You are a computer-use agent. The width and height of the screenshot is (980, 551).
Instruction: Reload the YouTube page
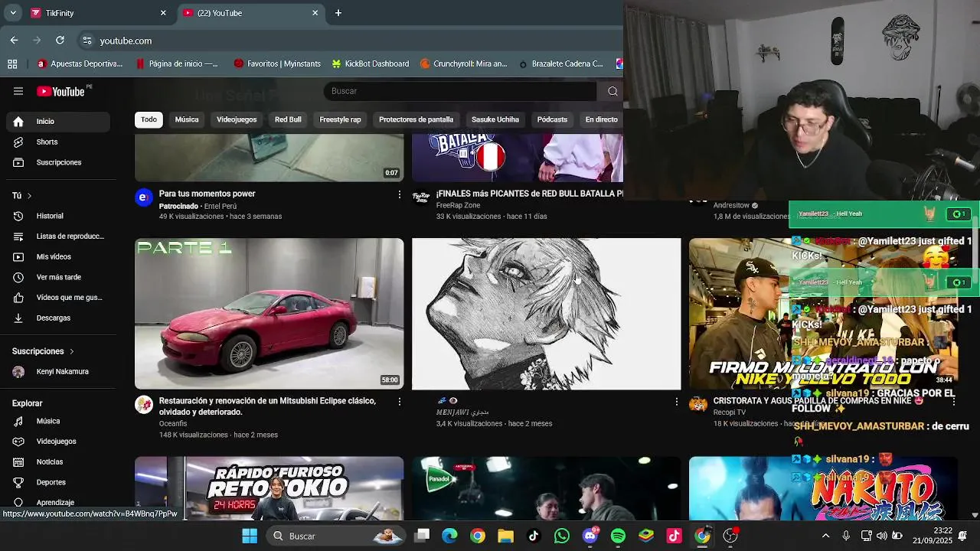click(60, 40)
